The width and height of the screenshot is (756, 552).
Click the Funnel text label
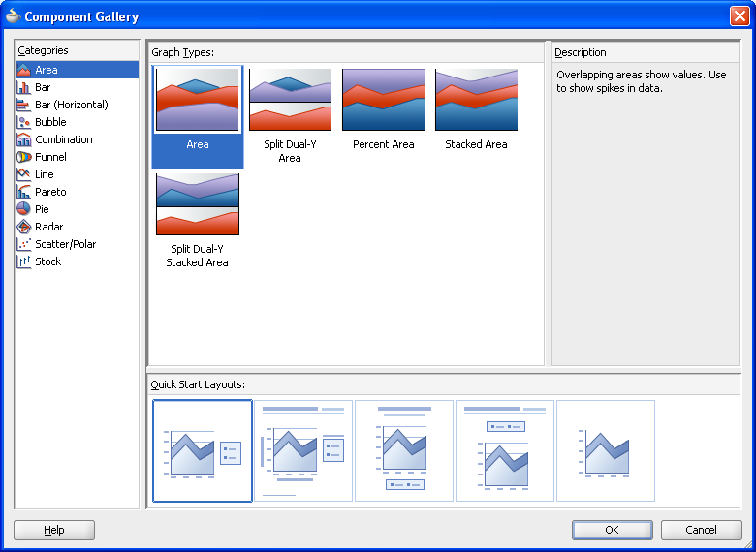(x=50, y=157)
